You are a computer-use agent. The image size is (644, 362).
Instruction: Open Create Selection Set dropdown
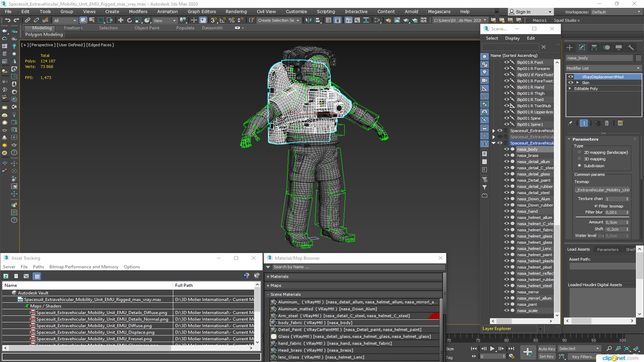[x=278, y=20]
